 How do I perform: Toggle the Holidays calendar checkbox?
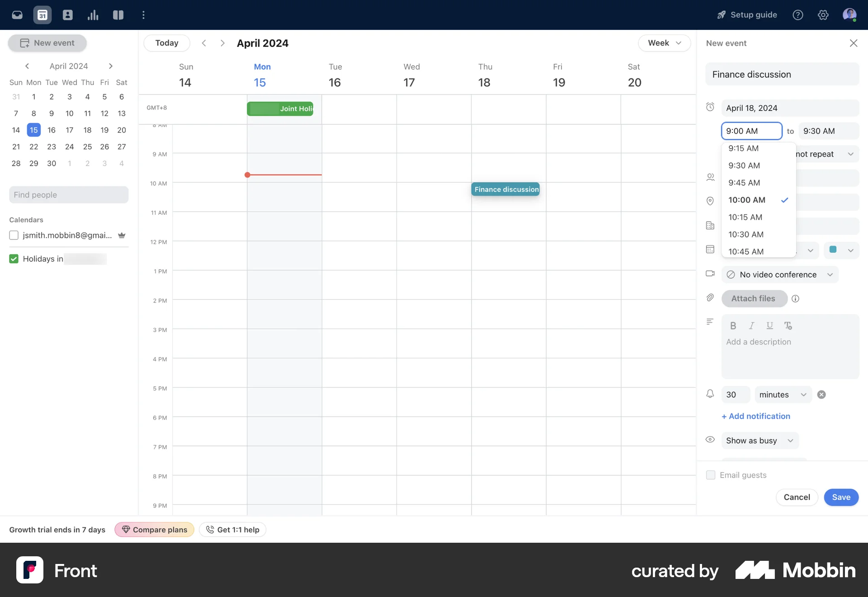click(14, 259)
